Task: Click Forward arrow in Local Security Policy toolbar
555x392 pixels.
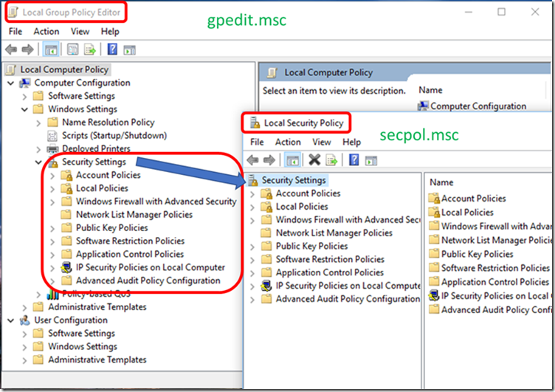Action: (269, 160)
